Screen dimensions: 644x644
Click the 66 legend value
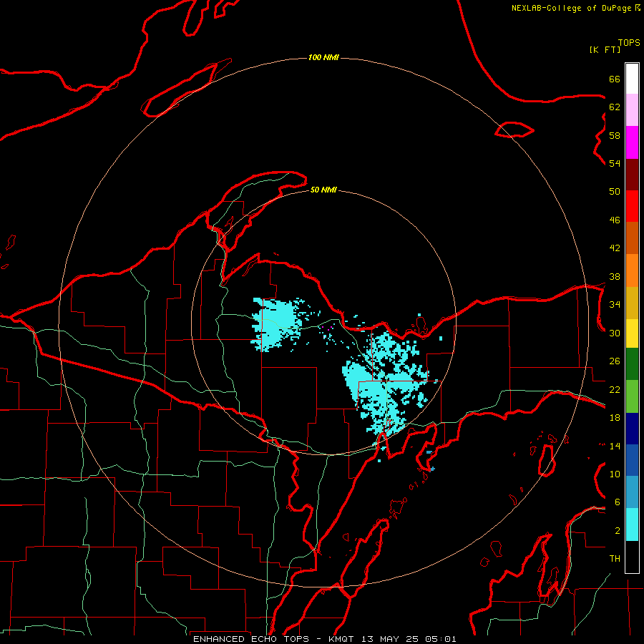click(615, 79)
